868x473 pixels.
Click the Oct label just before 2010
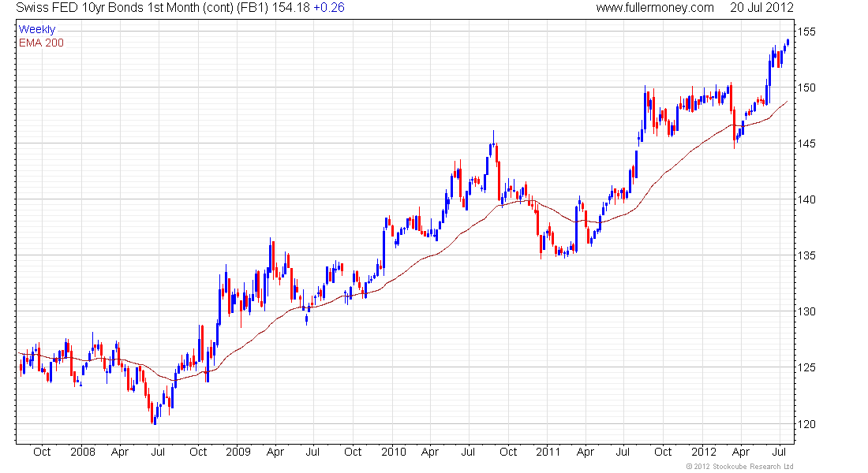coord(353,452)
